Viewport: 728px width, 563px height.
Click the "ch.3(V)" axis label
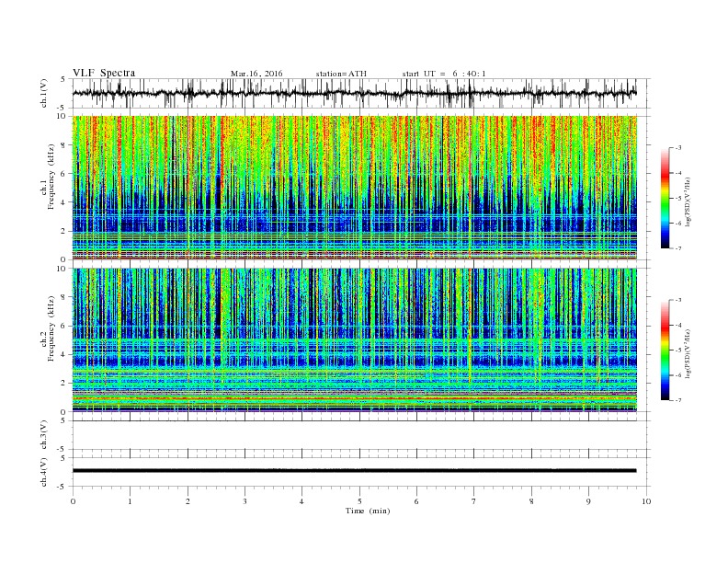pos(44,435)
